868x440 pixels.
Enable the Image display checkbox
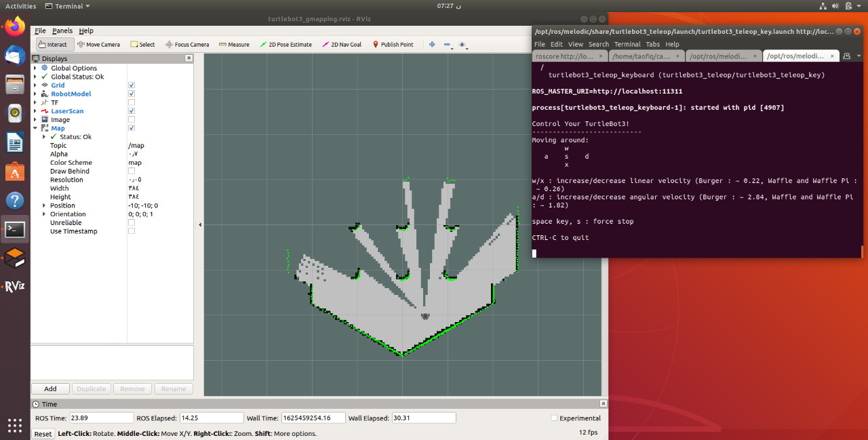(132, 119)
